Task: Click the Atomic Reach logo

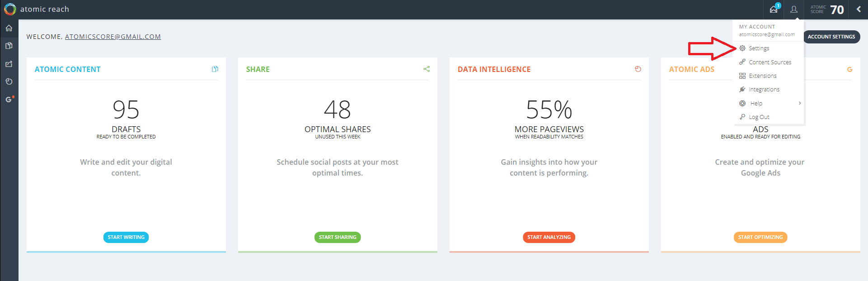Action: (10, 9)
